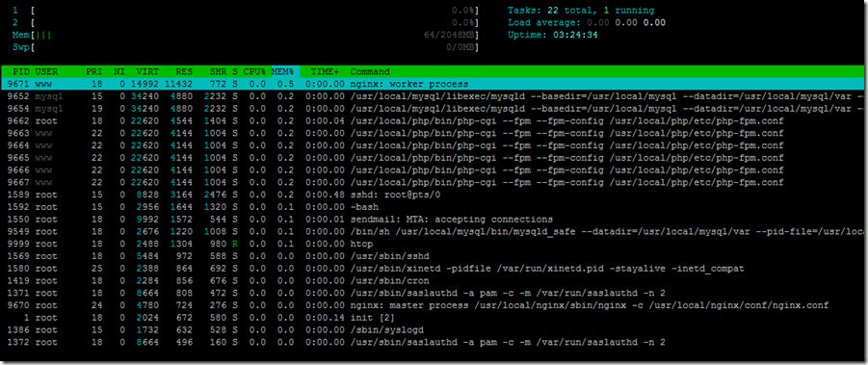The image size is (868, 365).
Task: Sort by the NI column header
Action: 119,72
